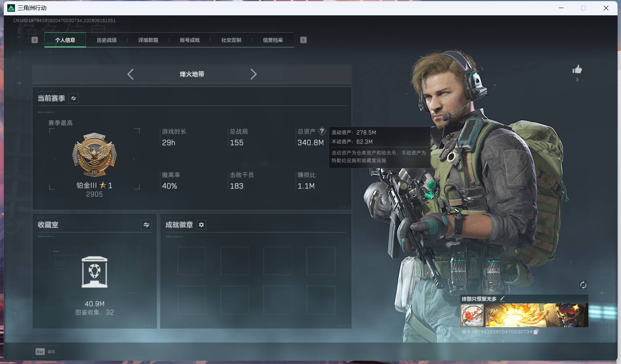Click the Q key tab-switch icon
The width and height of the screenshot is (621, 364).
pyautogui.click(x=35, y=40)
